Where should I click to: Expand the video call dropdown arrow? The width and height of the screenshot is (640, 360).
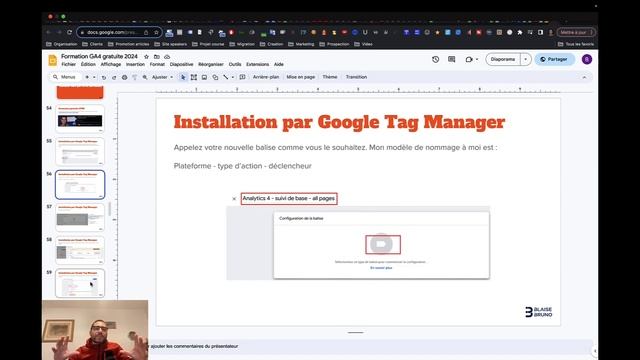point(477,60)
